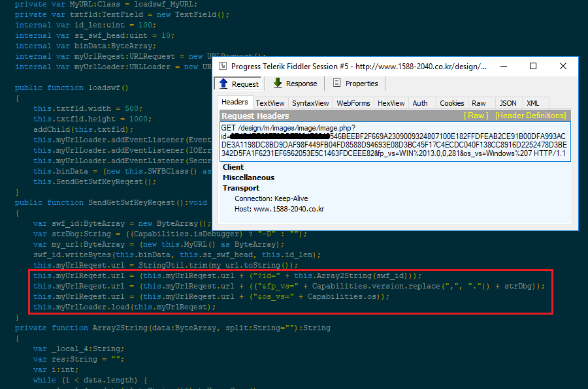Click the code line containing '&fp_vs='
This screenshot has width=588, height=389.
point(289,286)
